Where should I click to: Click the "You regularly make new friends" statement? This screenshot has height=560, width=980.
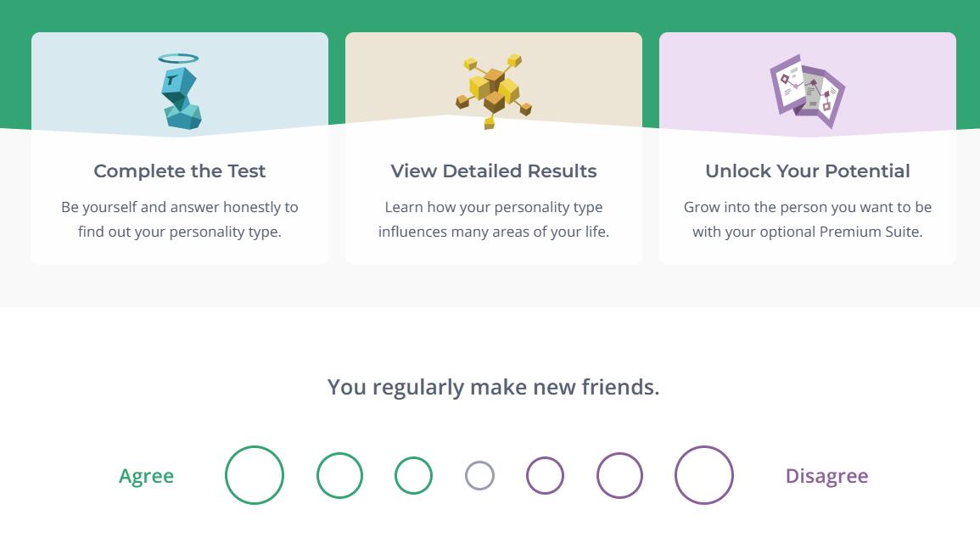pos(494,387)
